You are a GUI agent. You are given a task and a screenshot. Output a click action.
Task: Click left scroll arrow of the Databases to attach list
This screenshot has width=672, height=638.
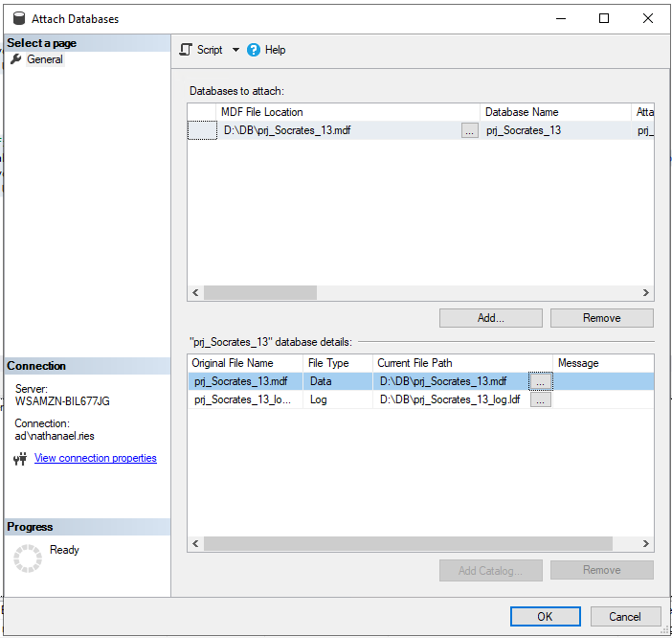(195, 293)
